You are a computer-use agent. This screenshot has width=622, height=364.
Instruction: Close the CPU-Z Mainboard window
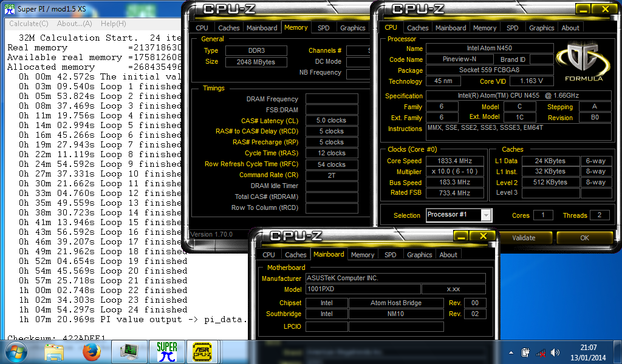(x=483, y=237)
